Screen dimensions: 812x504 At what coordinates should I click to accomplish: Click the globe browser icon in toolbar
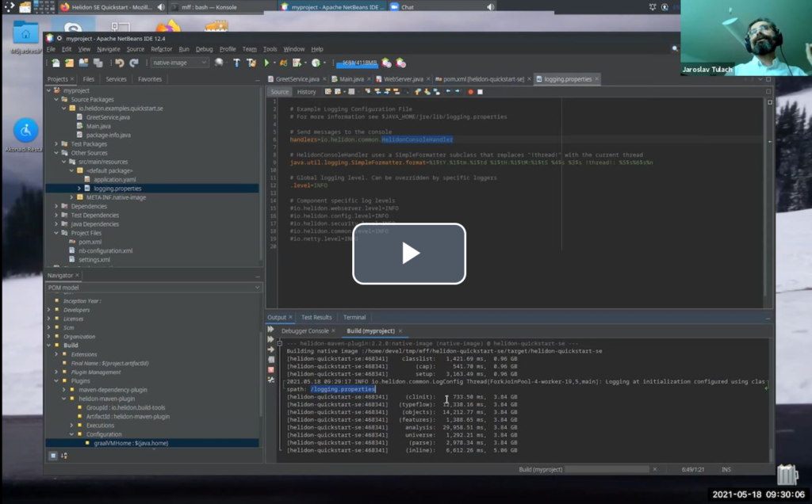point(219,63)
